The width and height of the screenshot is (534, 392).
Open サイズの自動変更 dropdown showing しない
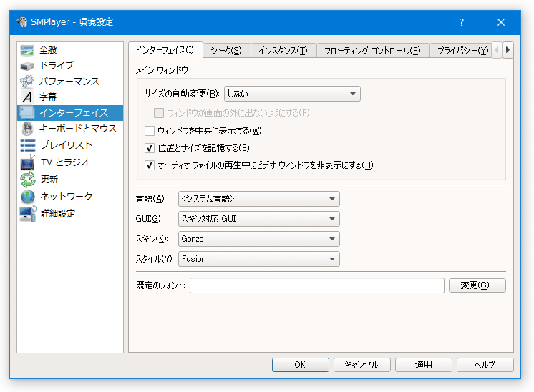click(x=292, y=94)
